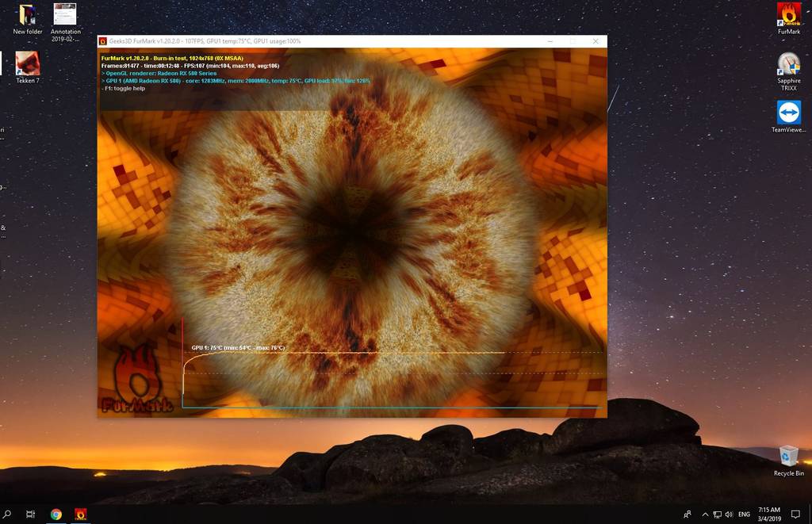Click ENG language indicator
812x524 pixels.
pos(744,514)
